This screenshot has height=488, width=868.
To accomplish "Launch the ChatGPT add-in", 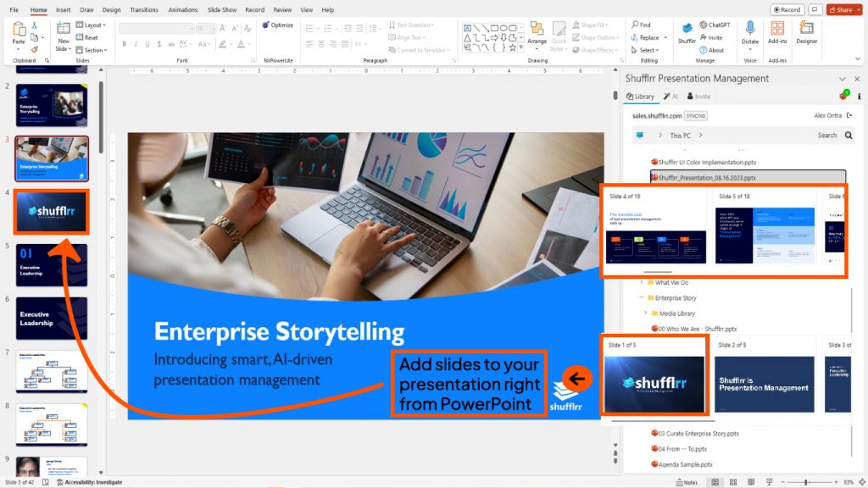I will (715, 25).
